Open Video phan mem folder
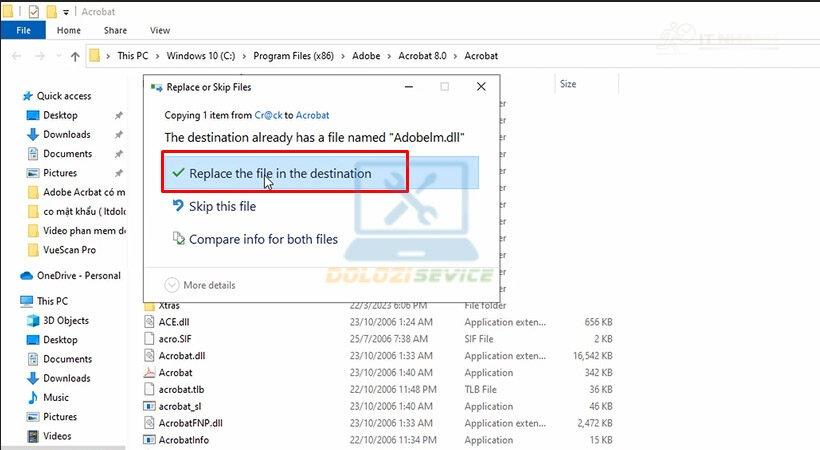The width and height of the screenshot is (820, 450). pos(77,231)
